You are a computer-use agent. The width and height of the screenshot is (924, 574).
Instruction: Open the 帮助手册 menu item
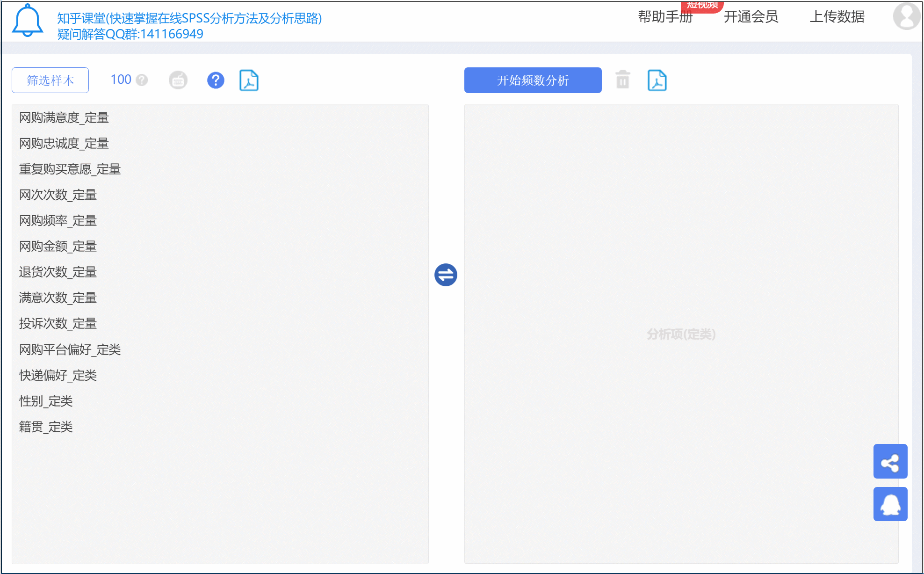(665, 17)
